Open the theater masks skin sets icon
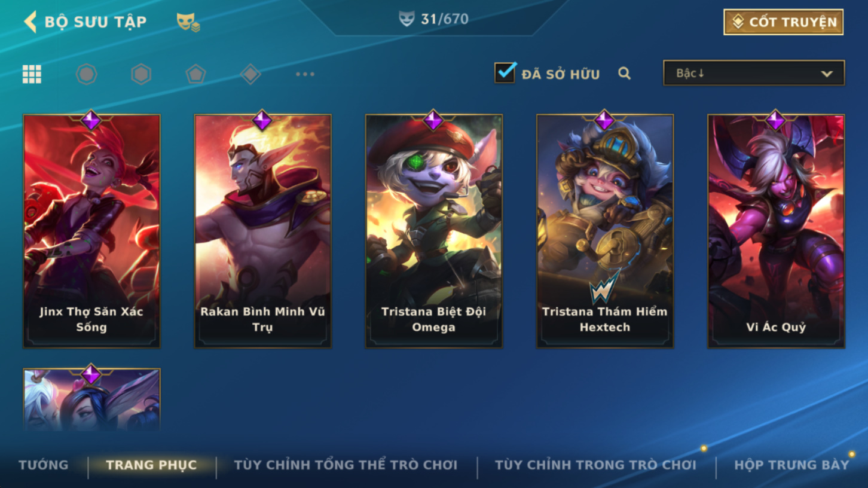The image size is (868, 488). click(188, 22)
